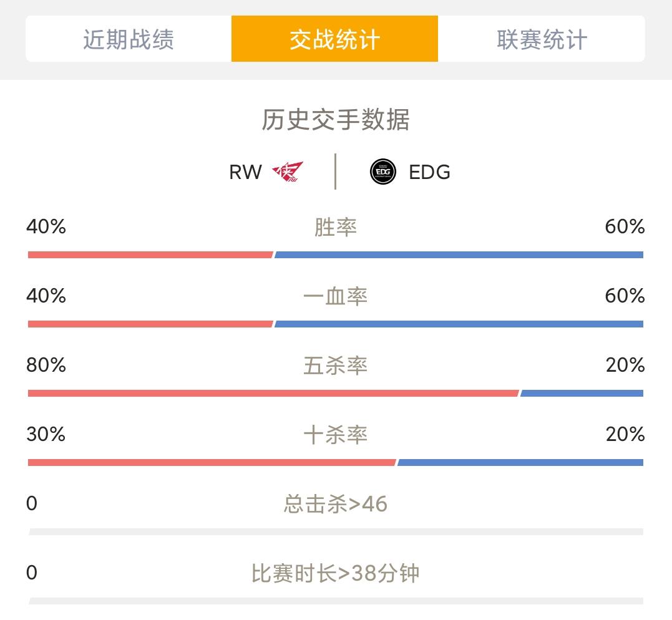
Task: Switch to the 近期战绩 tab
Action: [129, 39]
